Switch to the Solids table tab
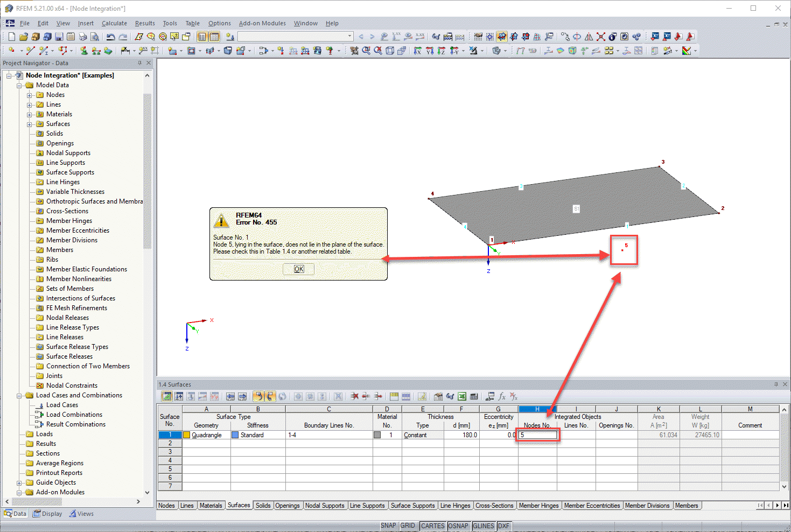 click(263, 505)
